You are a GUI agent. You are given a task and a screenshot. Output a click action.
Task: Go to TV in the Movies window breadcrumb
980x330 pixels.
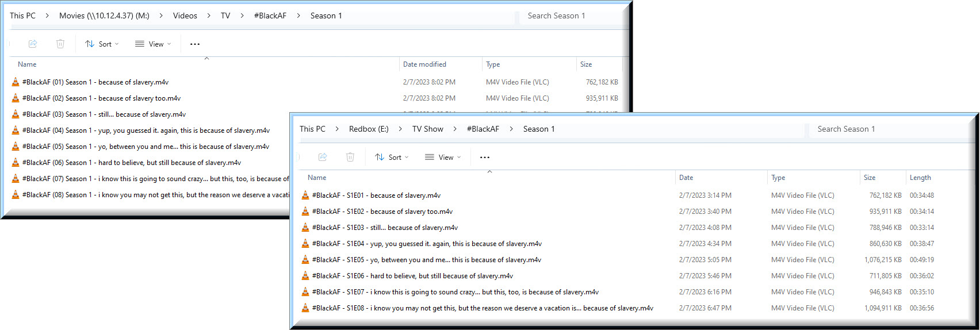(225, 16)
